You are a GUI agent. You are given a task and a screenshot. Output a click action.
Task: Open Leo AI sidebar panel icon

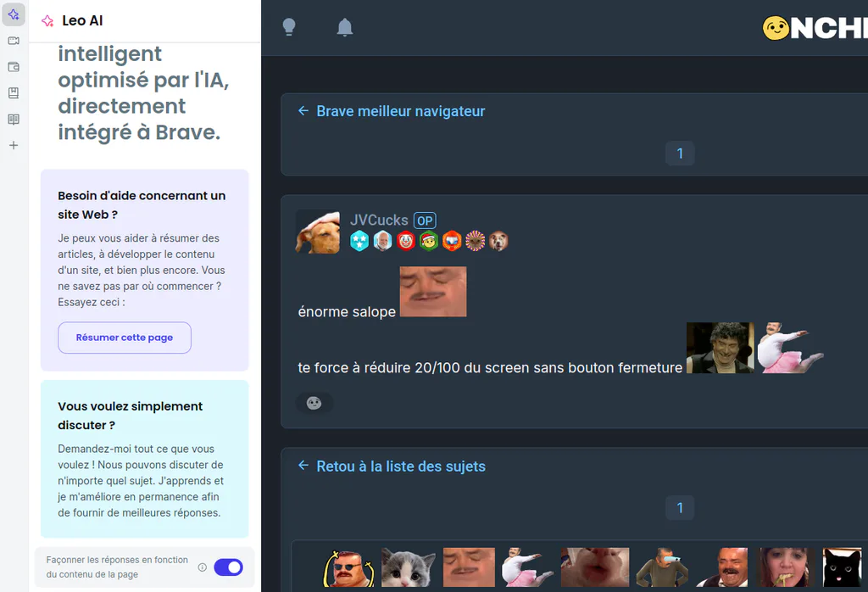[14, 14]
